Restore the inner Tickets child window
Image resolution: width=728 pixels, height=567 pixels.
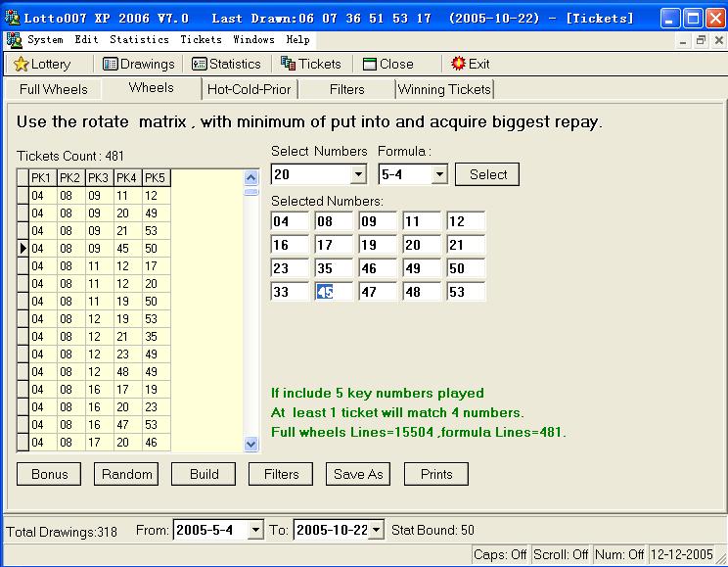[x=701, y=40]
